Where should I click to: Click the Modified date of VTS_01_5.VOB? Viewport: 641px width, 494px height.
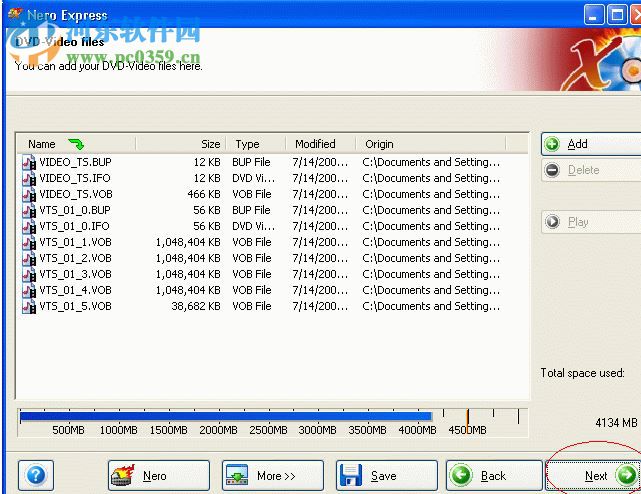pos(320,306)
